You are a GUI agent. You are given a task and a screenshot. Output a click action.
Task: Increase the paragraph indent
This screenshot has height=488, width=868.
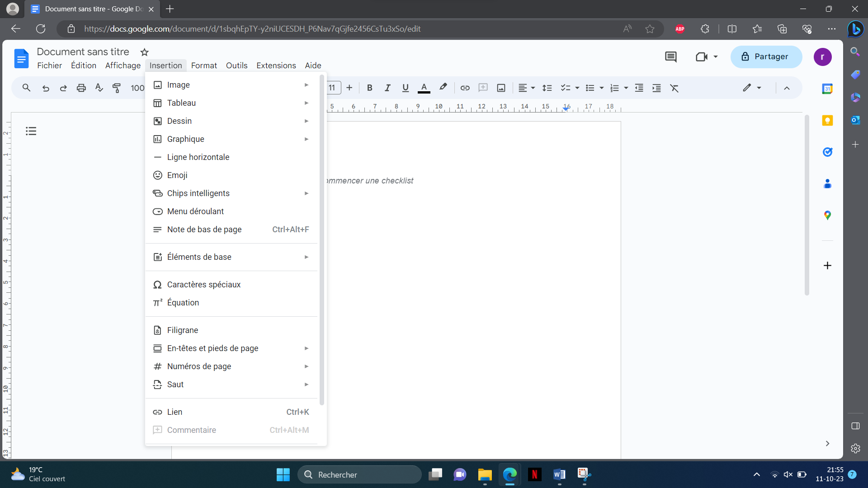(656, 88)
